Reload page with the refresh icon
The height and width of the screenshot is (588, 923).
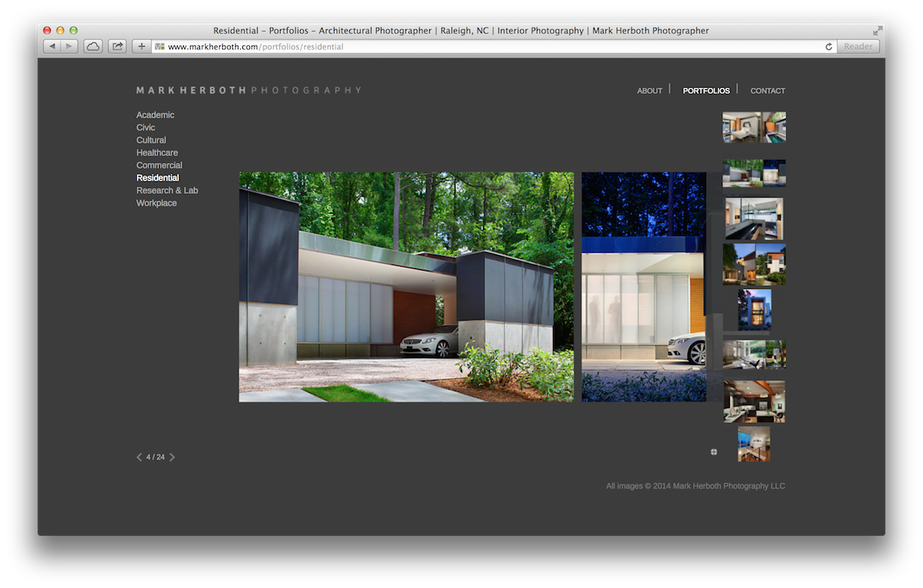tap(828, 47)
